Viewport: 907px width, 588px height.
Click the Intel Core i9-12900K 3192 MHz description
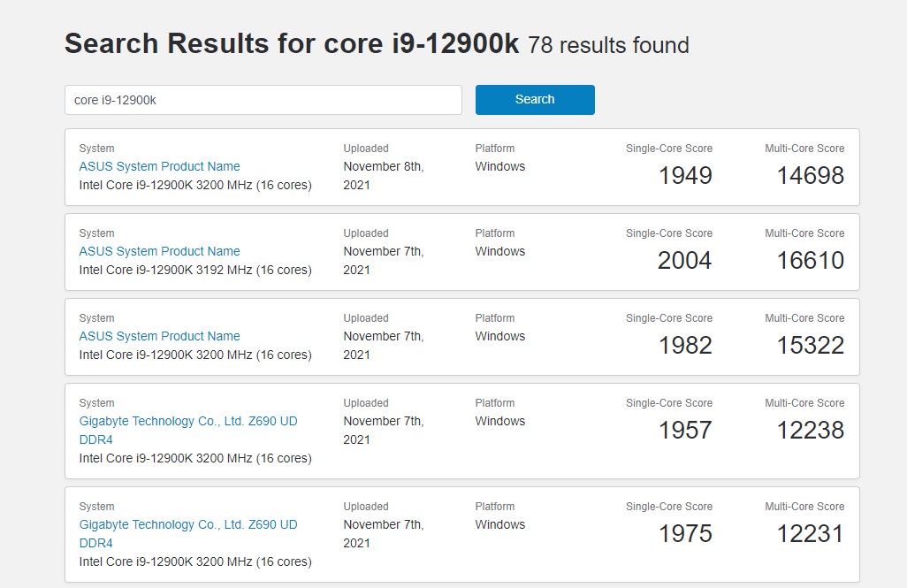click(195, 270)
